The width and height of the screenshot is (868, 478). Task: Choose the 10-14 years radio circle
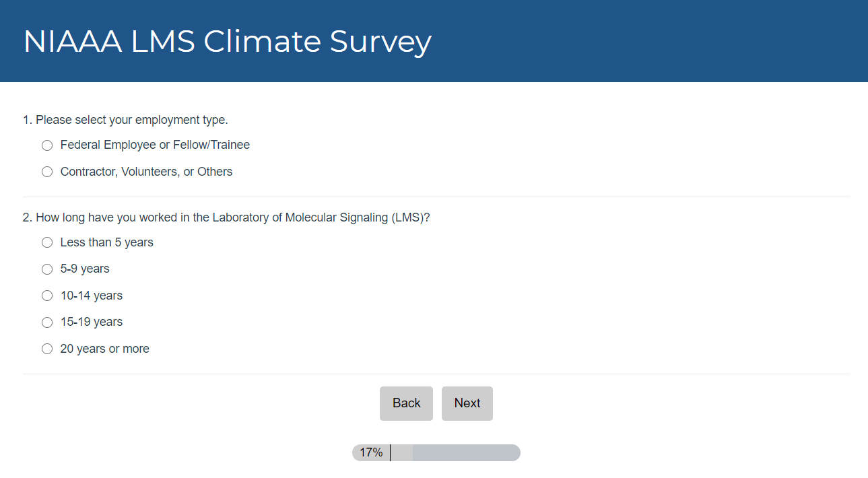tap(47, 296)
